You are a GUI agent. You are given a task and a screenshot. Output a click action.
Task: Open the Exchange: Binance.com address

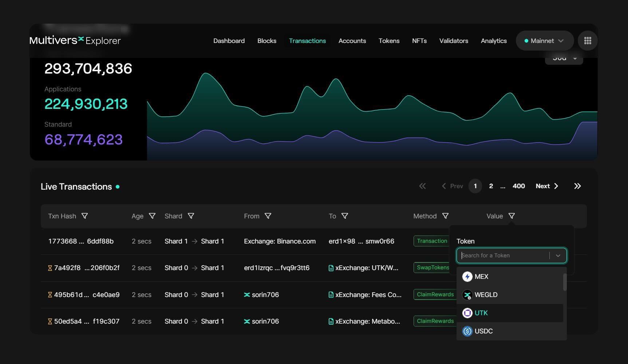(280, 241)
